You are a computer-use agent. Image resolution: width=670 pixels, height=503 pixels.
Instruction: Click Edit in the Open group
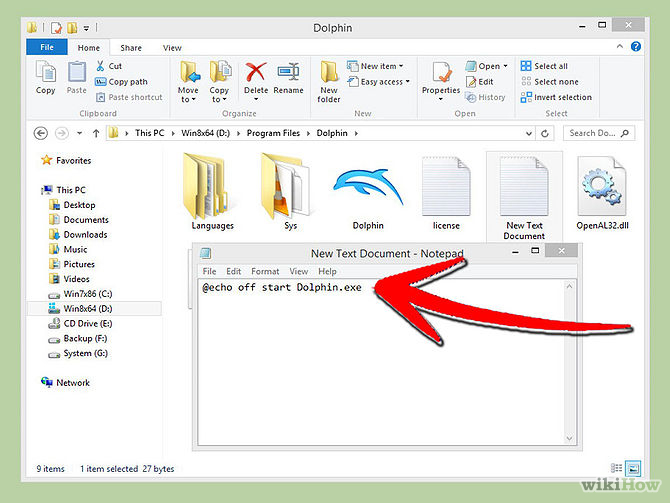click(480, 82)
